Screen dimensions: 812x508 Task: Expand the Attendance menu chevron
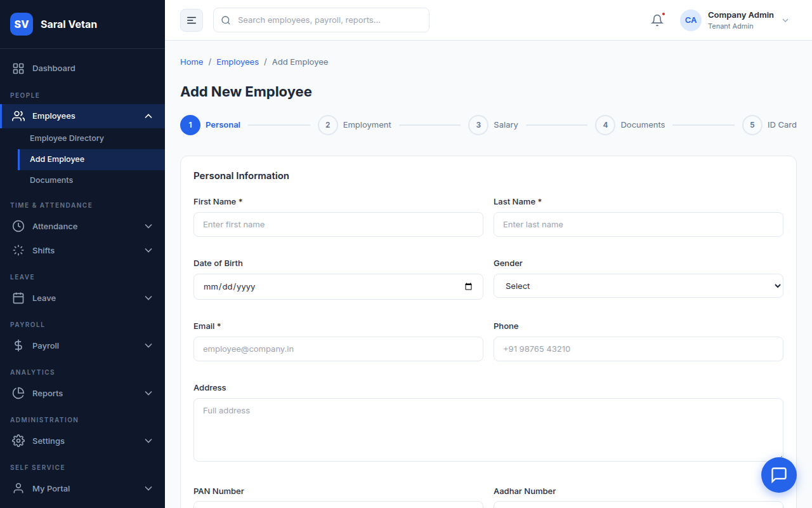148,227
